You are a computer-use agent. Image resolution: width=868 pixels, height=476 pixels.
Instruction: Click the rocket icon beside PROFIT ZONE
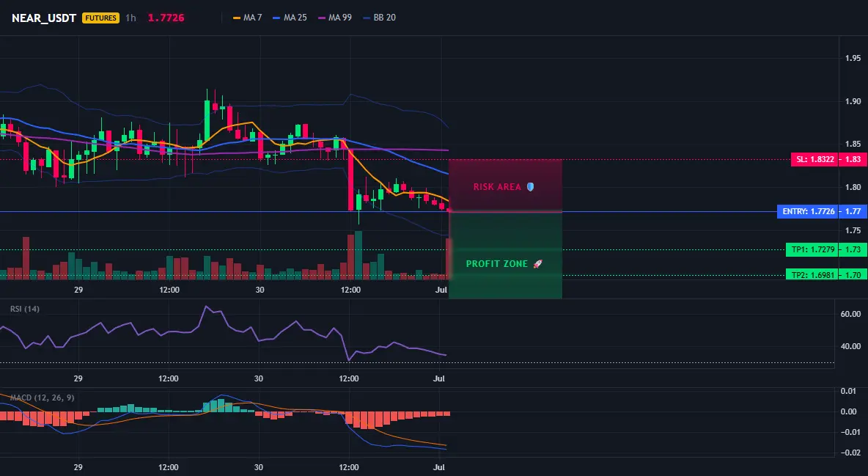pyautogui.click(x=537, y=264)
